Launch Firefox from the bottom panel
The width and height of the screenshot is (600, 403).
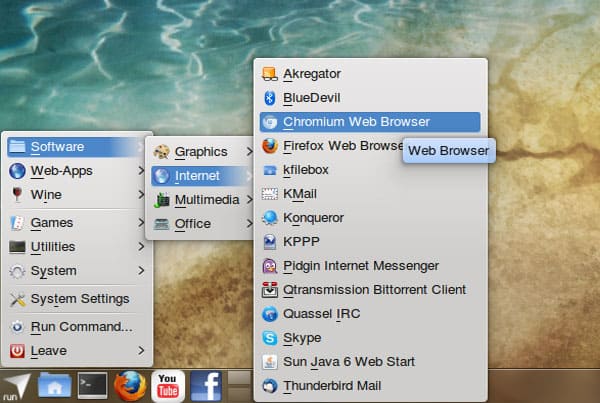[130, 386]
